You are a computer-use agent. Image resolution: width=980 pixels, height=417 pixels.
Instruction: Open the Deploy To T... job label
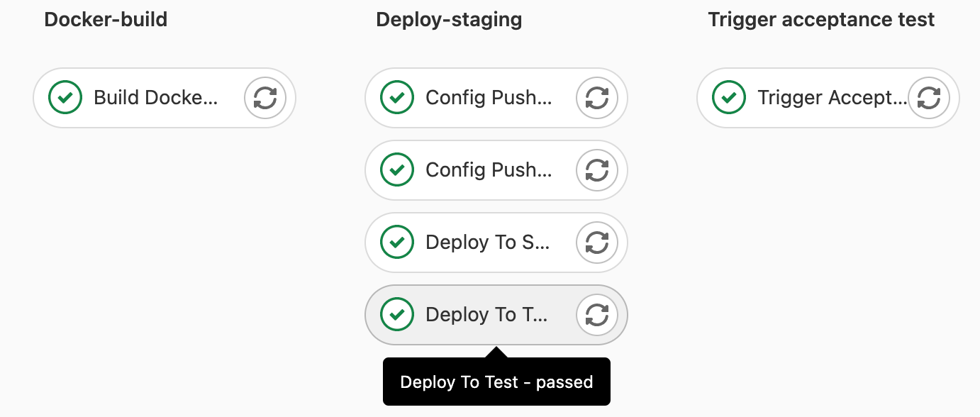[486, 315]
